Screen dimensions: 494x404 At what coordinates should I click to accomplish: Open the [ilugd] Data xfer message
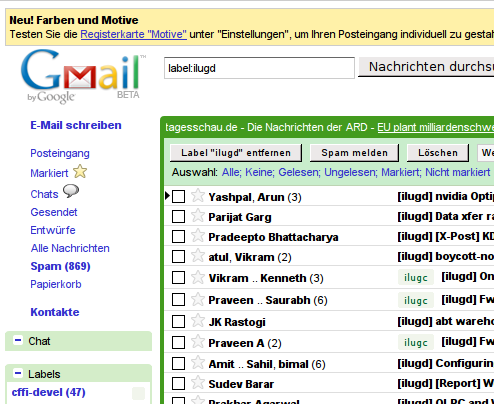coord(446,216)
